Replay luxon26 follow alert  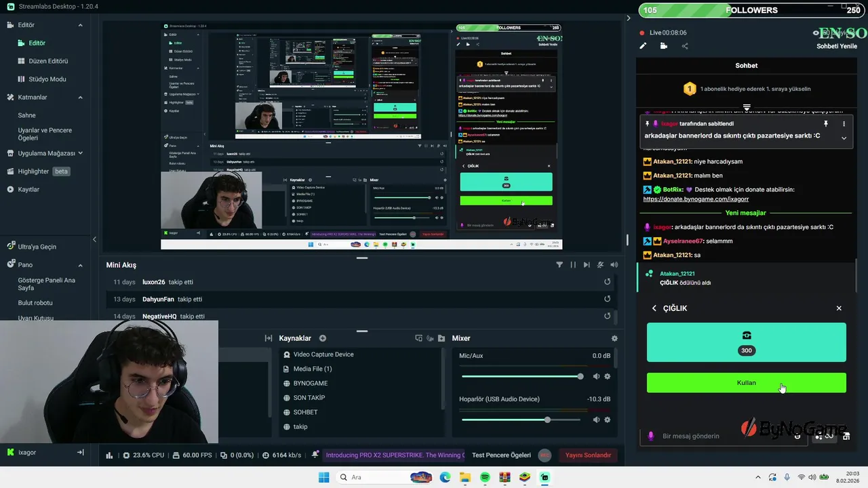tap(608, 282)
